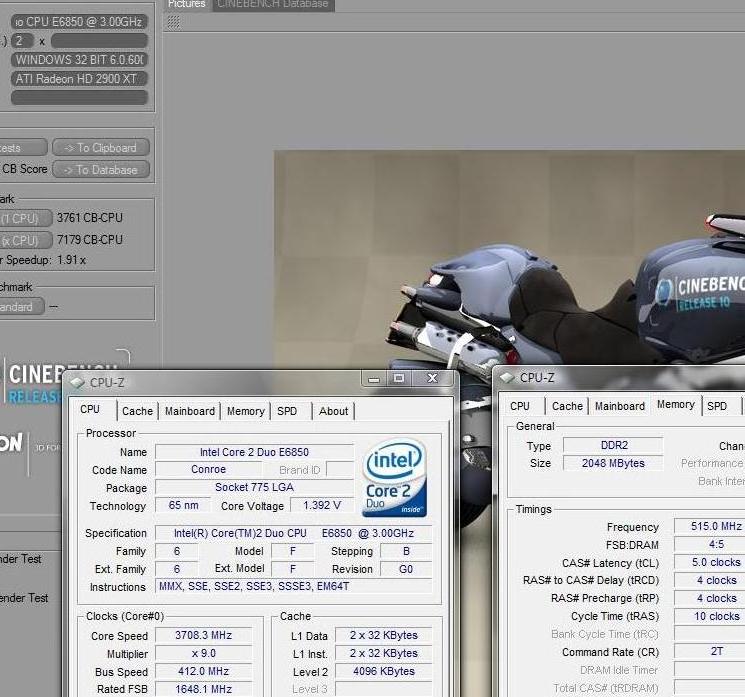The width and height of the screenshot is (745, 697).
Task: Open About tab in left CPU-Z window
Action: pos(334,411)
